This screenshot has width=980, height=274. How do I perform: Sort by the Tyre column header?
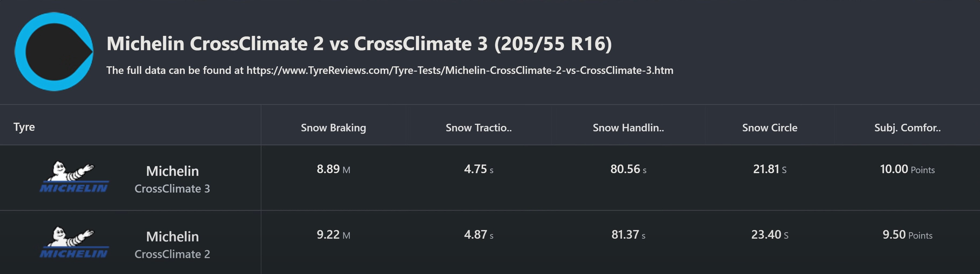coord(24,127)
